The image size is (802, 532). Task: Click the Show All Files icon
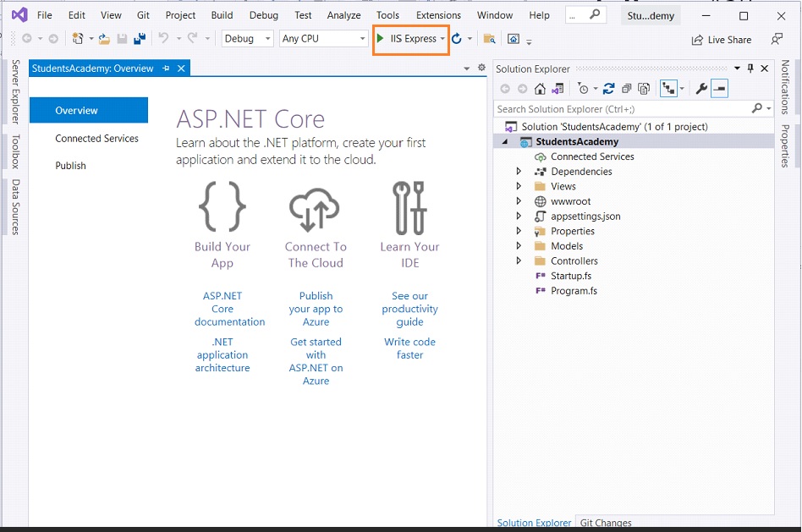coord(644,89)
